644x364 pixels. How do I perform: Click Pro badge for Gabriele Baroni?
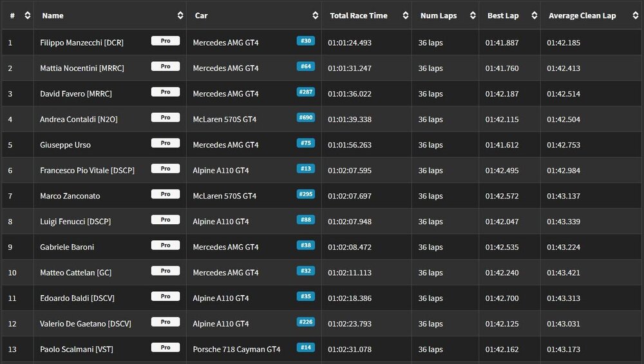point(166,245)
